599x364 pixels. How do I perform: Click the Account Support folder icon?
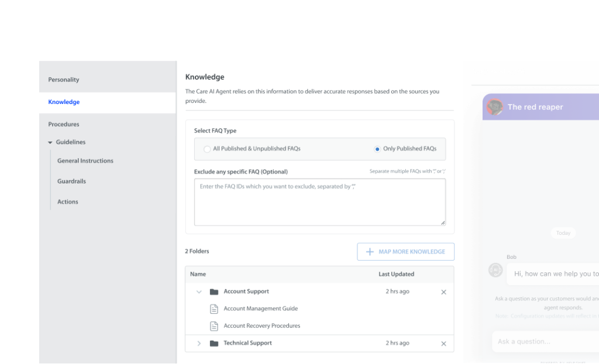(x=214, y=292)
